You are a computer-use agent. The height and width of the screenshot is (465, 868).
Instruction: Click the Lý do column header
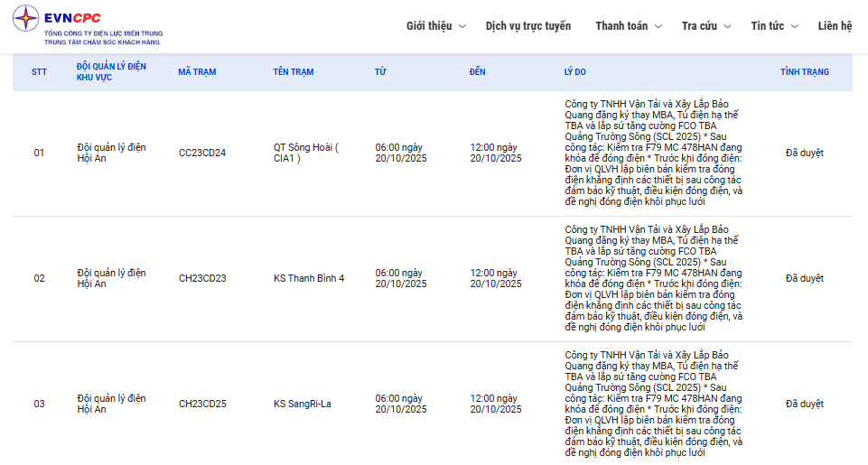click(x=575, y=72)
